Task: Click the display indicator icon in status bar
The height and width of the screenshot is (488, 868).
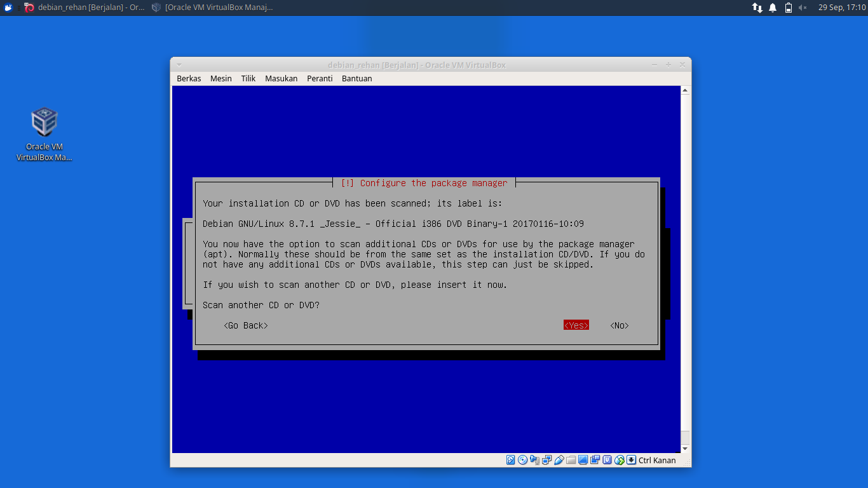Action: 583,460
